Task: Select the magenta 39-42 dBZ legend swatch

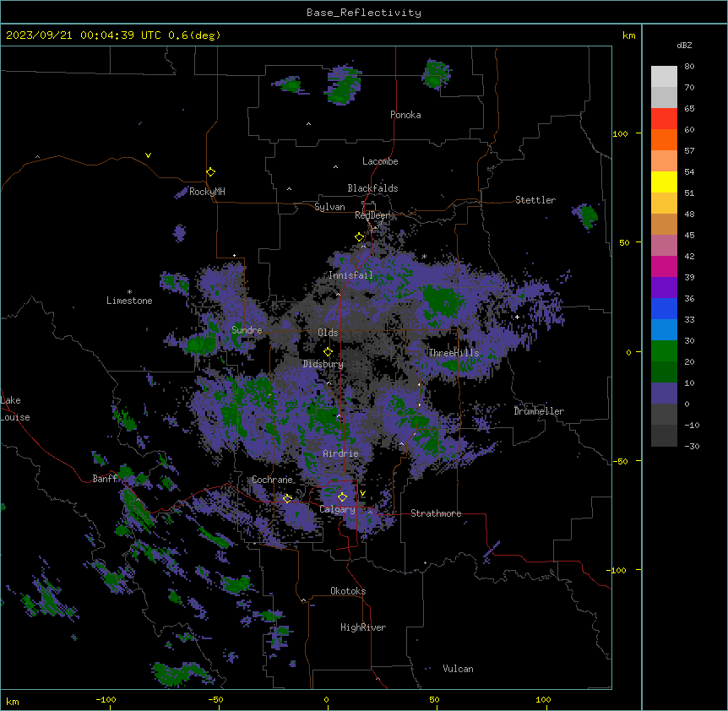Action: pyautogui.click(x=664, y=266)
